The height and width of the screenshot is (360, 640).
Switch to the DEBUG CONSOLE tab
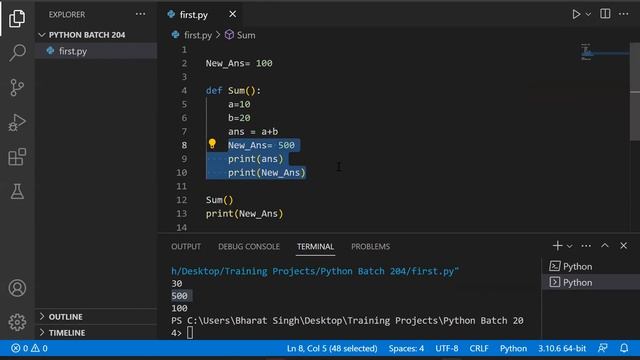click(249, 247)
